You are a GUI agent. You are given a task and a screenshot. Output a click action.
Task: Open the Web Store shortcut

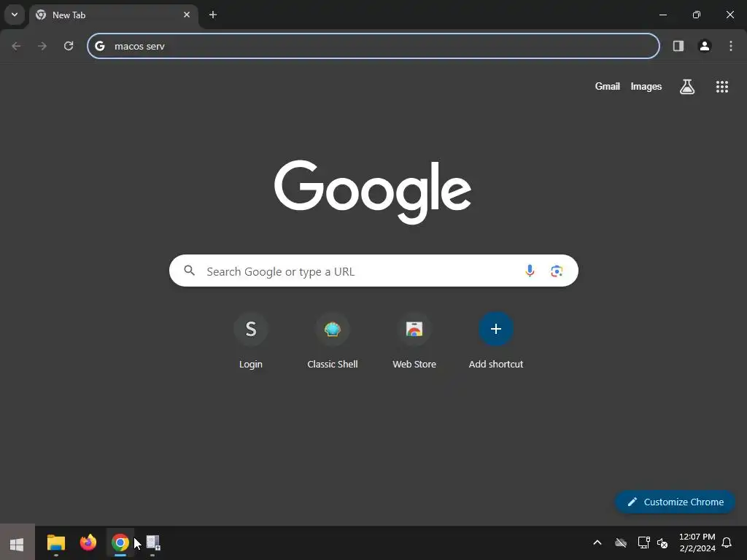click(414, 341)
